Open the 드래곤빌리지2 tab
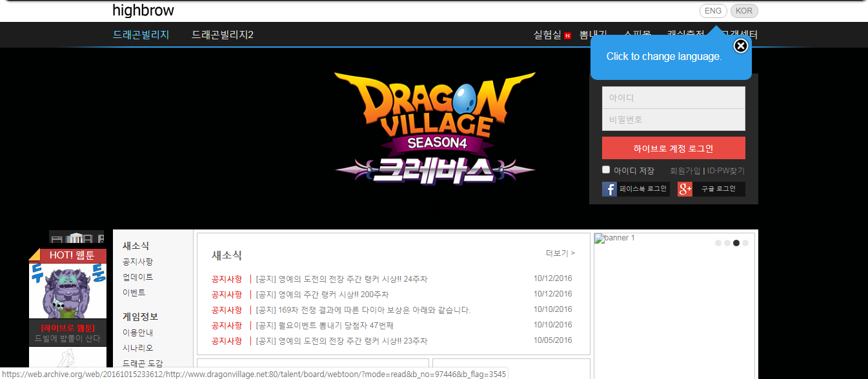 223,35
